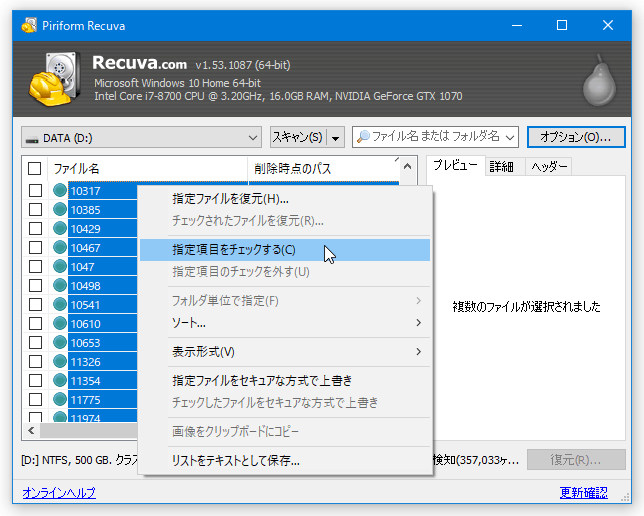Image resolution: width=644 pixels, height=516 pixels.
Task: Check the box for file 10653
Action: click(35, 342)
